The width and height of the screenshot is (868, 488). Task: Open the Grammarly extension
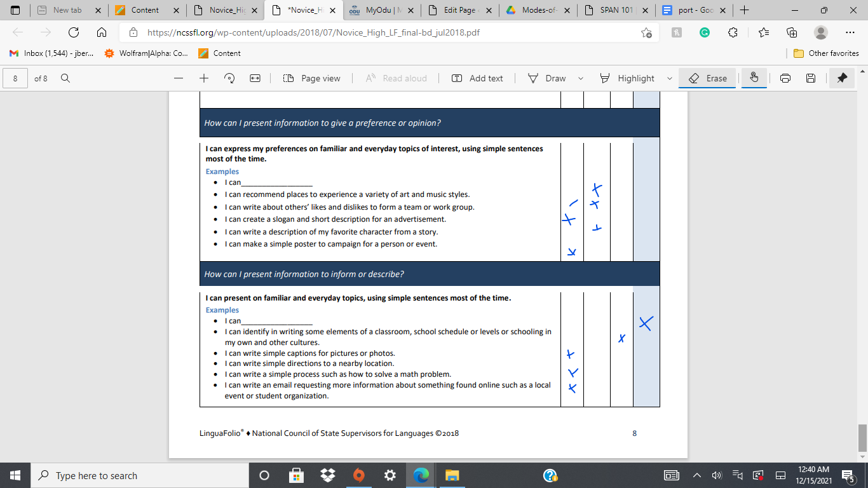[705, 32]
